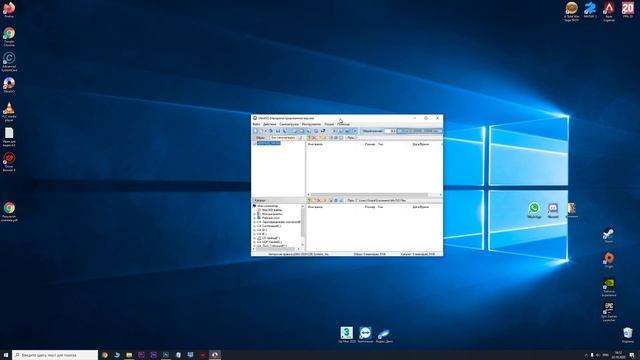Select the Epic Games Launcher desktop icon

tap(609, 311)
